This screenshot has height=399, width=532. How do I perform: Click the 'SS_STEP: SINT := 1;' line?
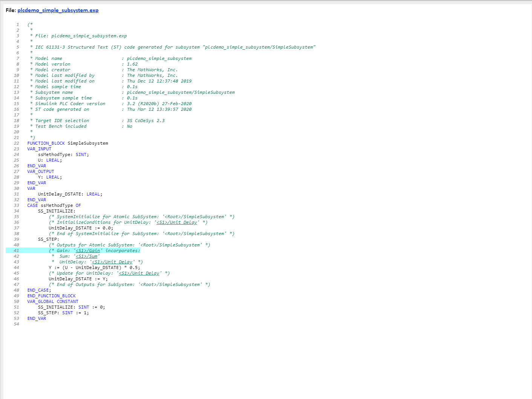[63, 313]
